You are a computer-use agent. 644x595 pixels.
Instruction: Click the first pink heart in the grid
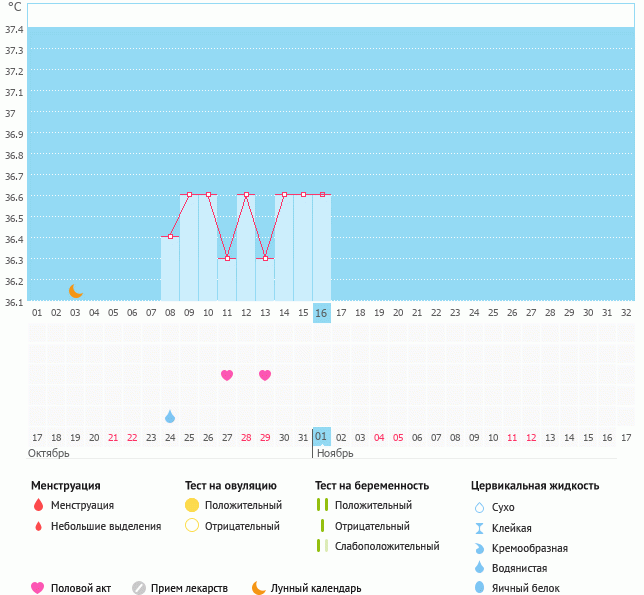tap(227, 375)
